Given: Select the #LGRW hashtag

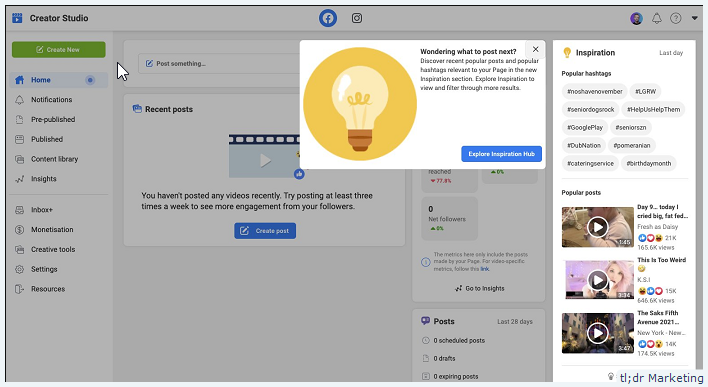Looking at the screenshot, I should coord(646,92).
